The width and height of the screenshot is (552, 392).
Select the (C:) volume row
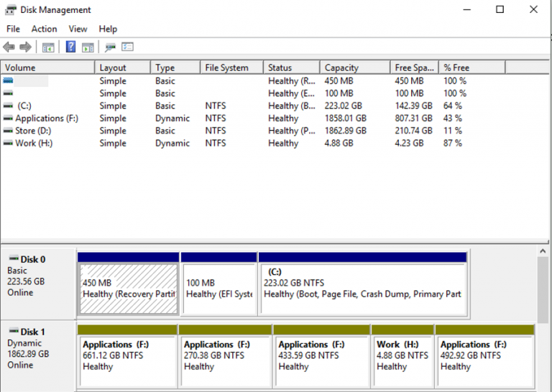253,106
